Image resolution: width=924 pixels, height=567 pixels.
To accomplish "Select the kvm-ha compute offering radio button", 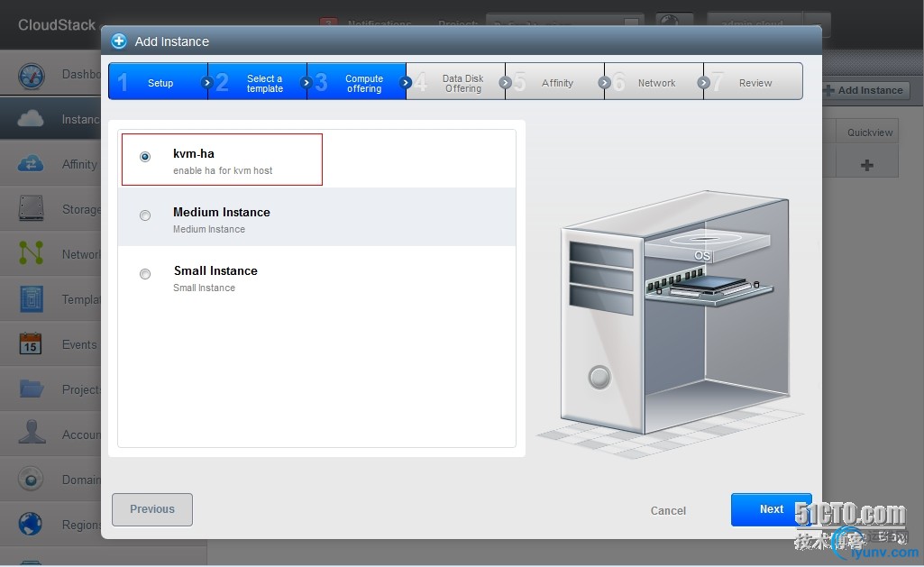I will click(x=145, y=157).
